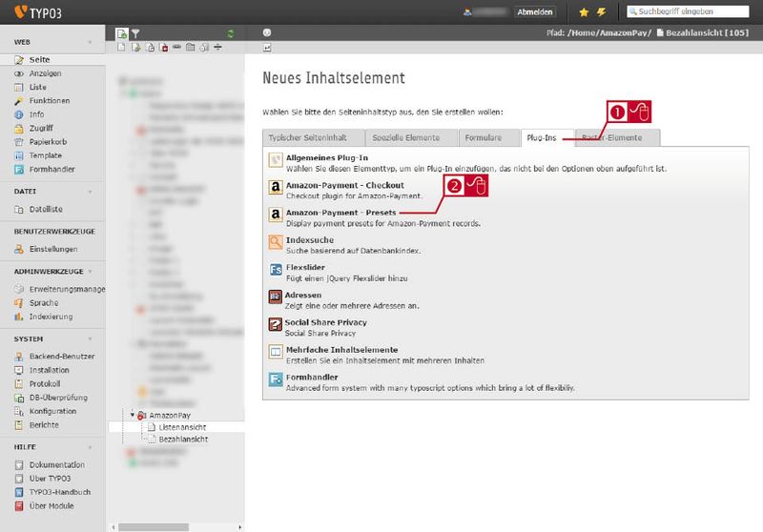The height and width of the screenshot is (532, 763).
Task: Click the lightning bolt clear-cache icon
Action: [x=602, y=12]
